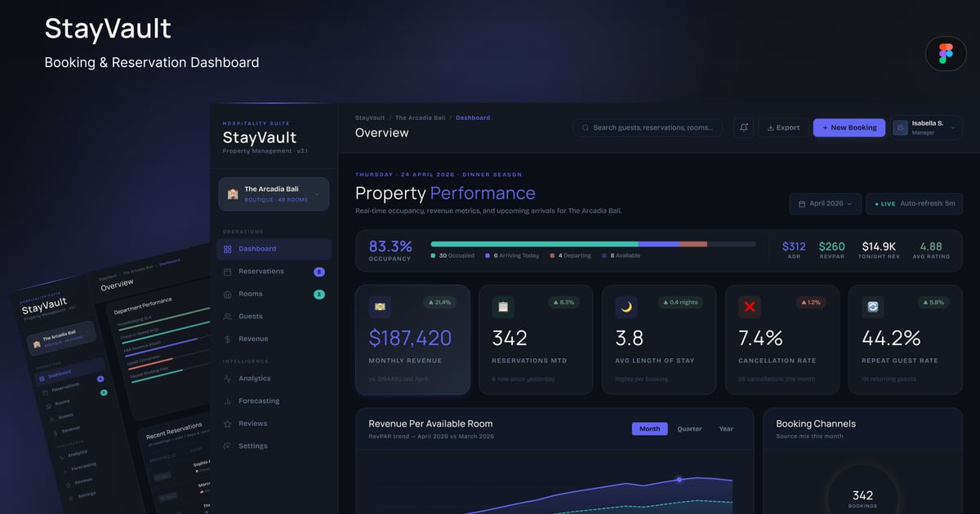The width and height of the screenshot is (980, 514).
Task: Click the Reviews chat bubble icon
Action: [x=228, y=423]
